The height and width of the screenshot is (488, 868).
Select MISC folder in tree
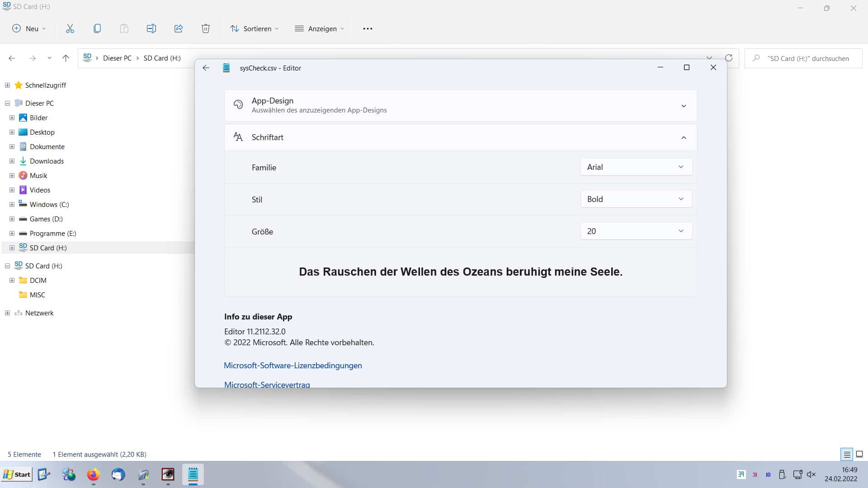tap(37, 295)
